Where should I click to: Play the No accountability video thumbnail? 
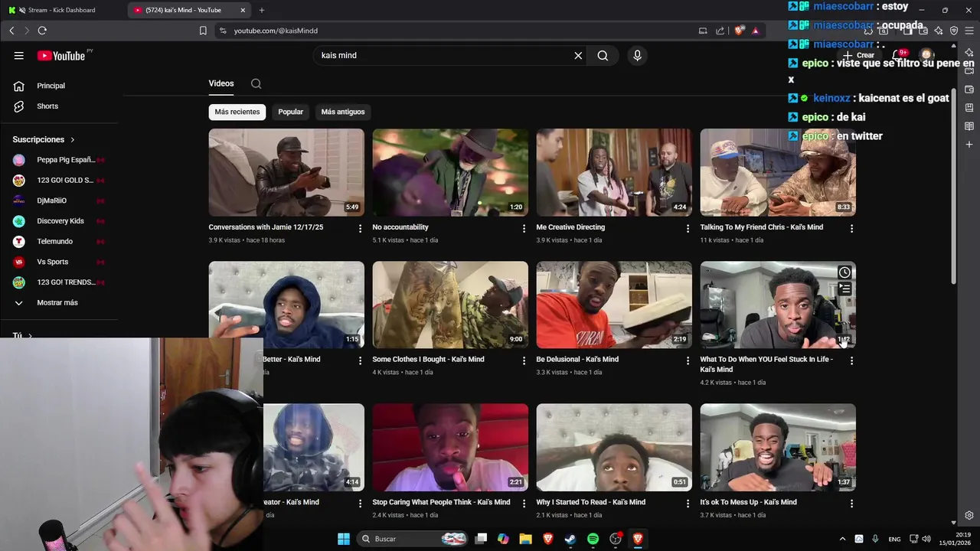pos(450,172)
